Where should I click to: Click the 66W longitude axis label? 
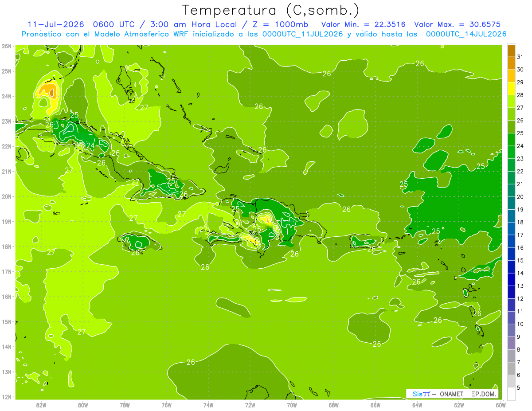point(376,405)
